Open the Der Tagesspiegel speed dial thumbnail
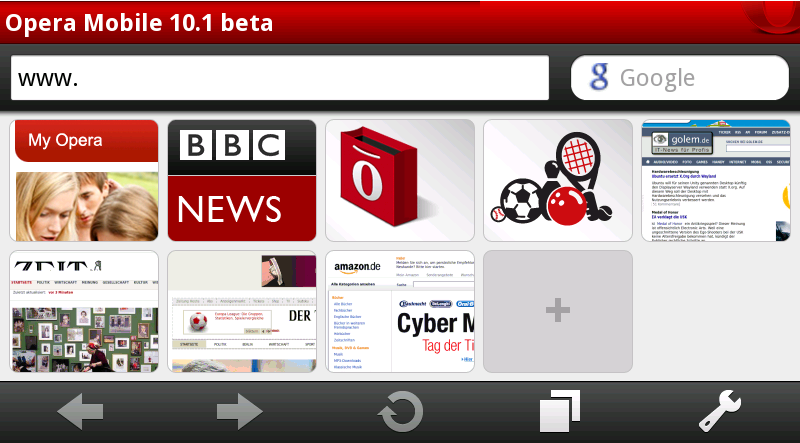Viewport: 800px width, 443px height. [242, 311]
